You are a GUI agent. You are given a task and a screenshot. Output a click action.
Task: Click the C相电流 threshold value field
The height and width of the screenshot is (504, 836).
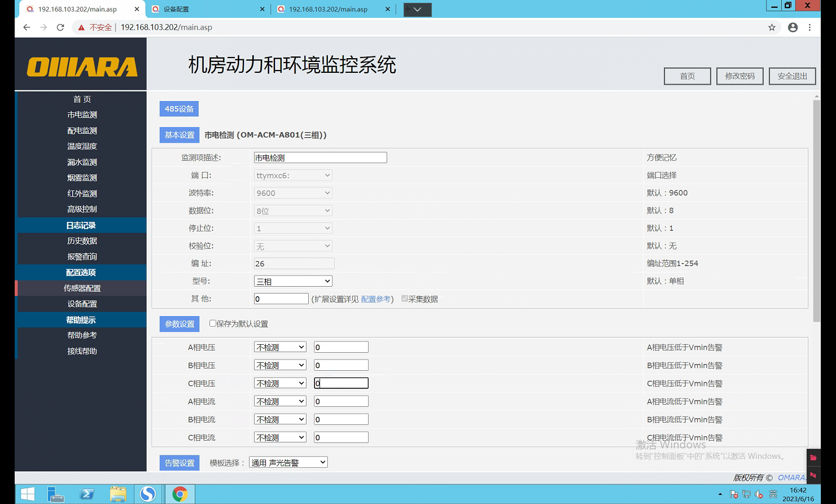pos(341,437)
